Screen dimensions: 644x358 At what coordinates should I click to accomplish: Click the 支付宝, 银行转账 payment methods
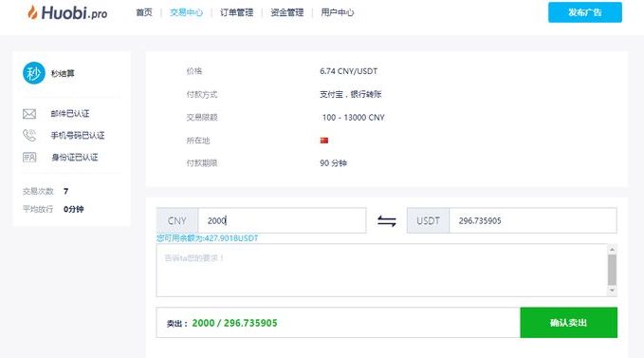pos(350,95)
